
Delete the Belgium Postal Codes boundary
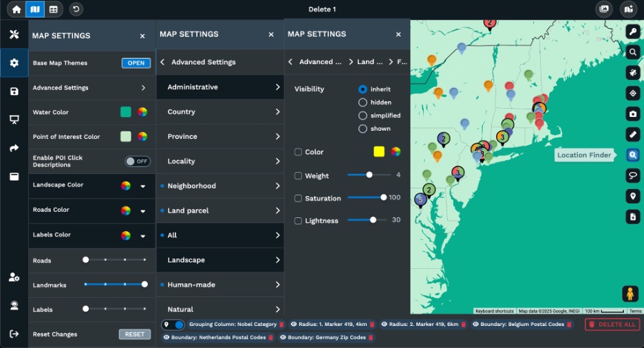pos(570,324)
